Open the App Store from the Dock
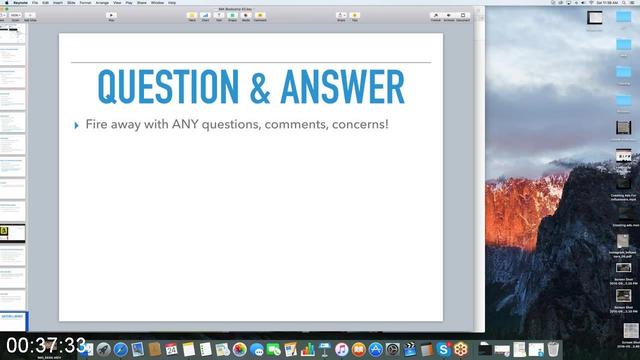 [376, 349]
